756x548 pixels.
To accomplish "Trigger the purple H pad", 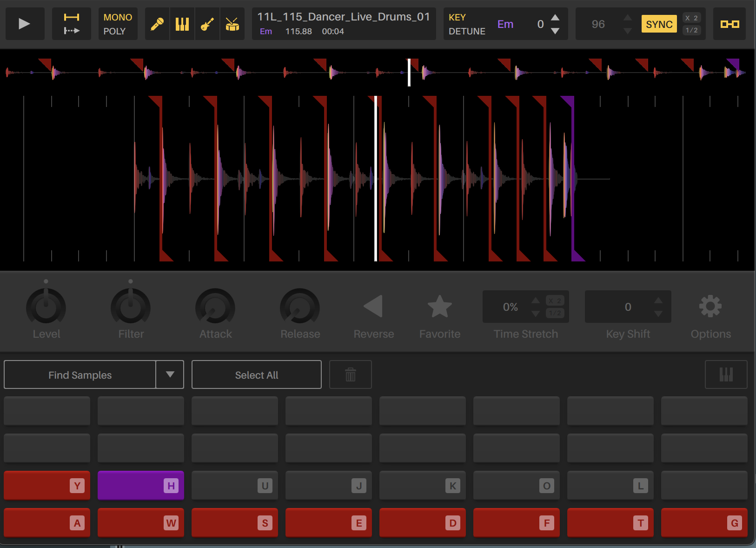I will 141,486.
